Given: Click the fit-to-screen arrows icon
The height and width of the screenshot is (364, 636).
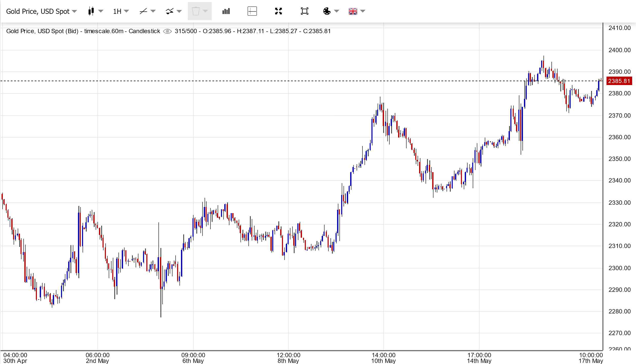Looking at the screenshot, I should coord(278,11).
